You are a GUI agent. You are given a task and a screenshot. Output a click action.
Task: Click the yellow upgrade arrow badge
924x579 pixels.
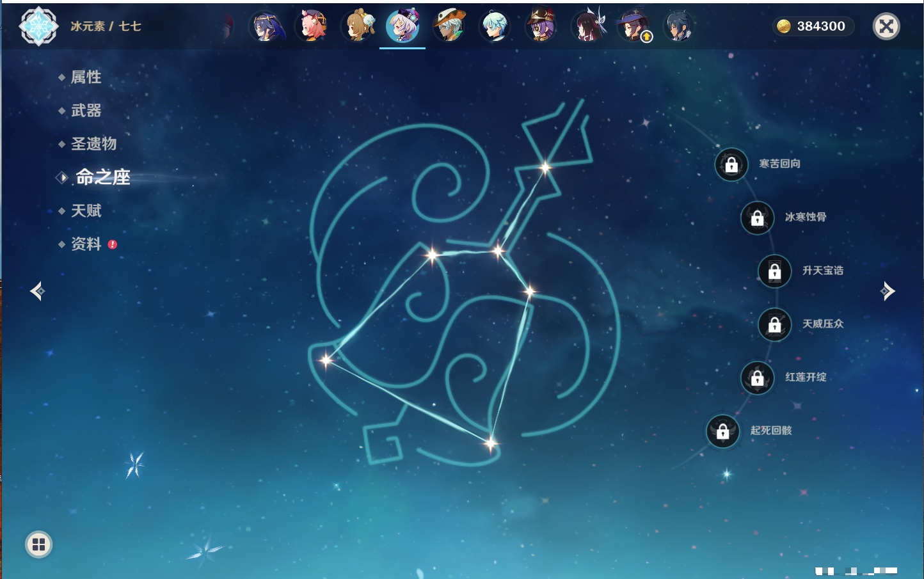pyautogui.click(x=647, y=37)
